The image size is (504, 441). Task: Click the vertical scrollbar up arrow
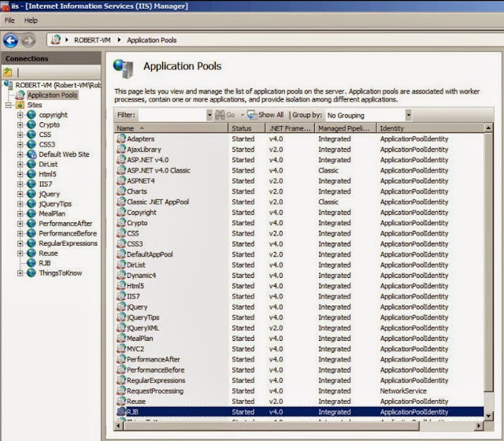[488, 128]
